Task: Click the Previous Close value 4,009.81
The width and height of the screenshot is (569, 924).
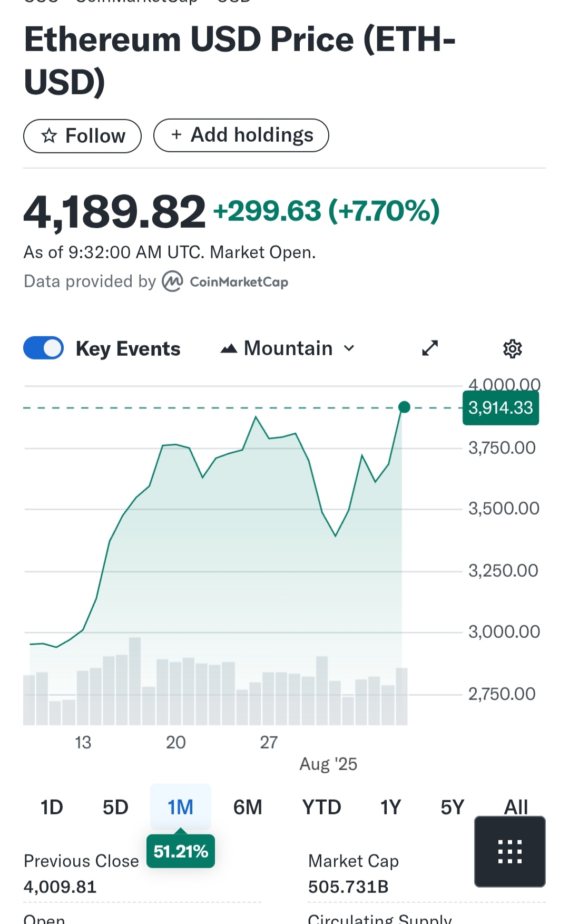Action: (60, 887)
